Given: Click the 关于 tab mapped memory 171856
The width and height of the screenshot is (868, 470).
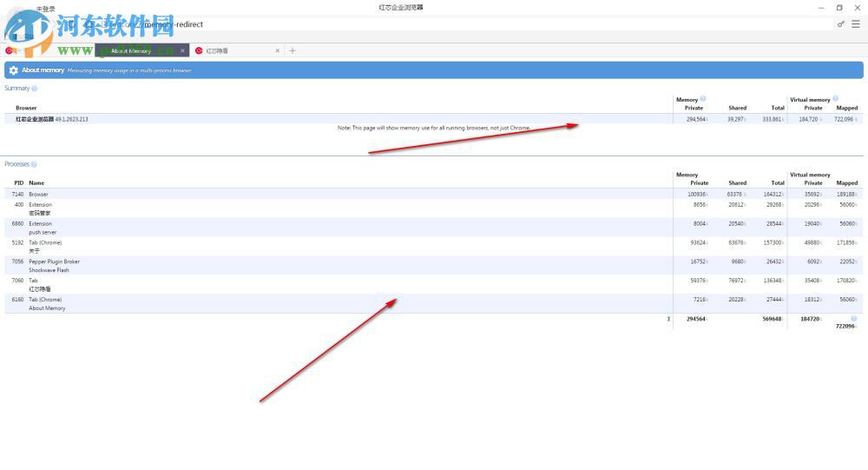Looking at the screenshot, I should 845,242.
